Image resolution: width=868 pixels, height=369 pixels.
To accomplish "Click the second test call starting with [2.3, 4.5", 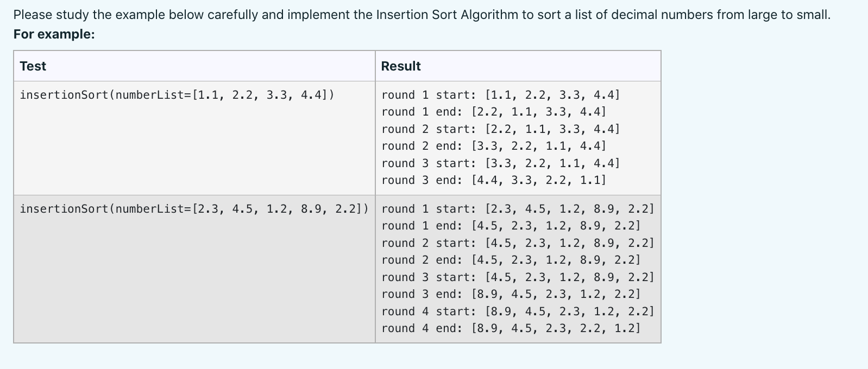I will click(194, 209).
